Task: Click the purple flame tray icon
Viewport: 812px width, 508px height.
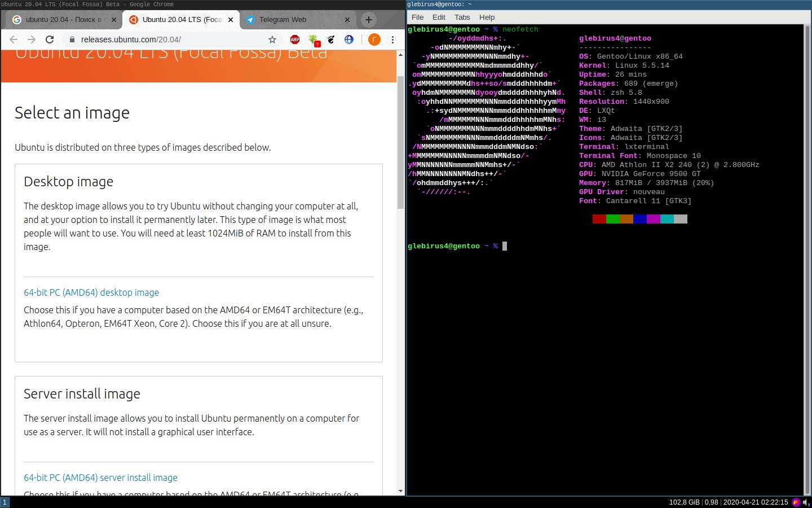Action: coord(796,502)
